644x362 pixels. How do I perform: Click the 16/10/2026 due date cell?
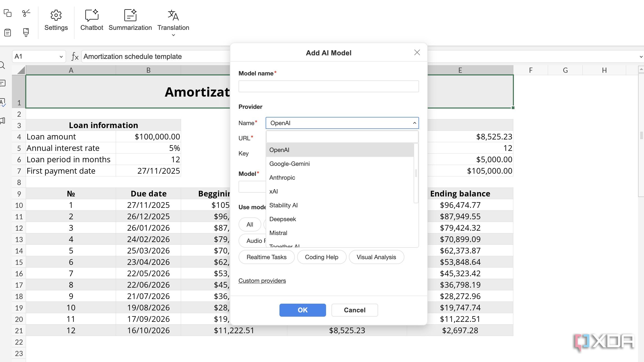(148, 330)
